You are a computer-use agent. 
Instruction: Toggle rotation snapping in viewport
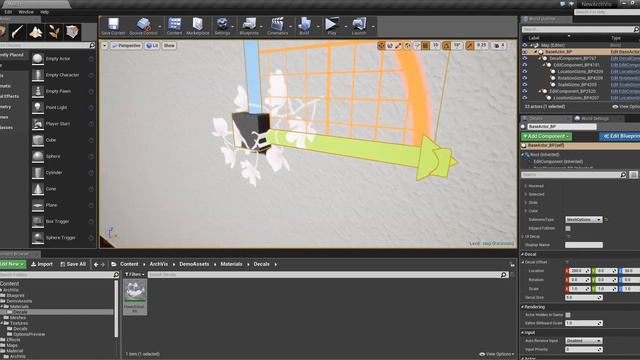point(447,46)
